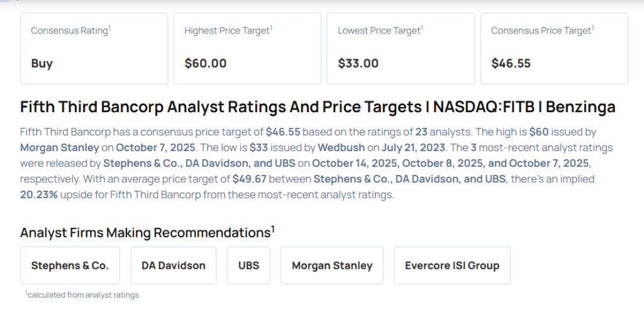Click the Consensus Rating Buy card

point(94,48)
